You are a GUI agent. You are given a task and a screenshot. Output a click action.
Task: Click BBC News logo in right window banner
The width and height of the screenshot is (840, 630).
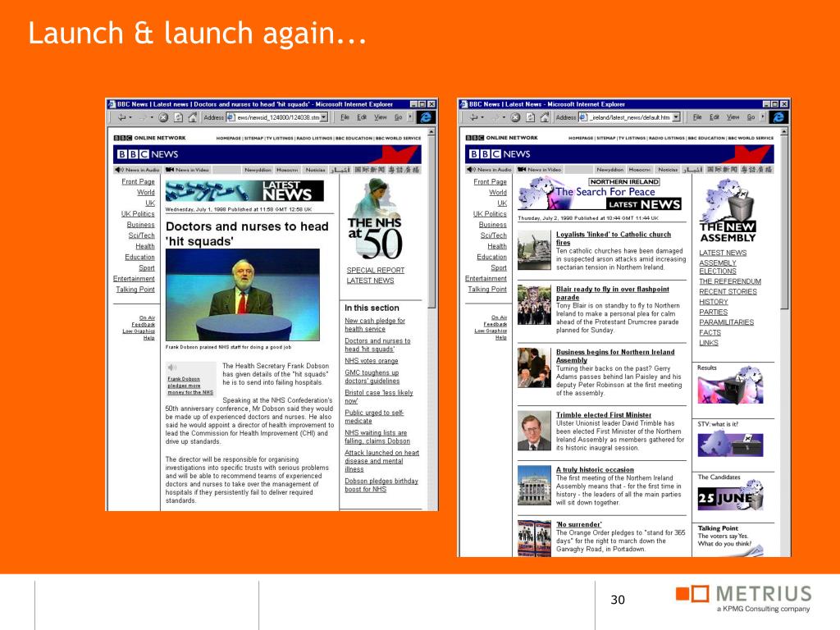[x=500, y=154]
